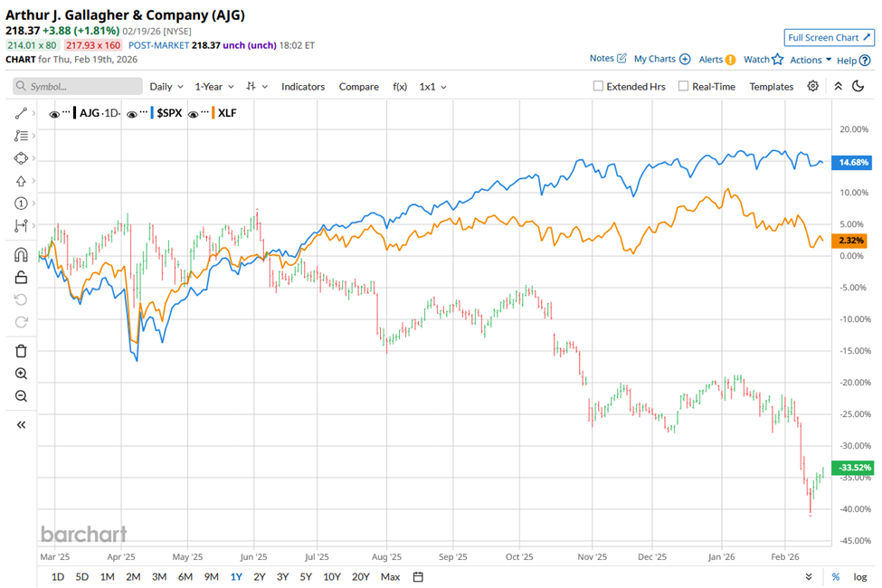Image resolution: width=882 pixels, height=588 pixels.
Task: Enable the Extended Hrs checkbox
Action: 599,87
